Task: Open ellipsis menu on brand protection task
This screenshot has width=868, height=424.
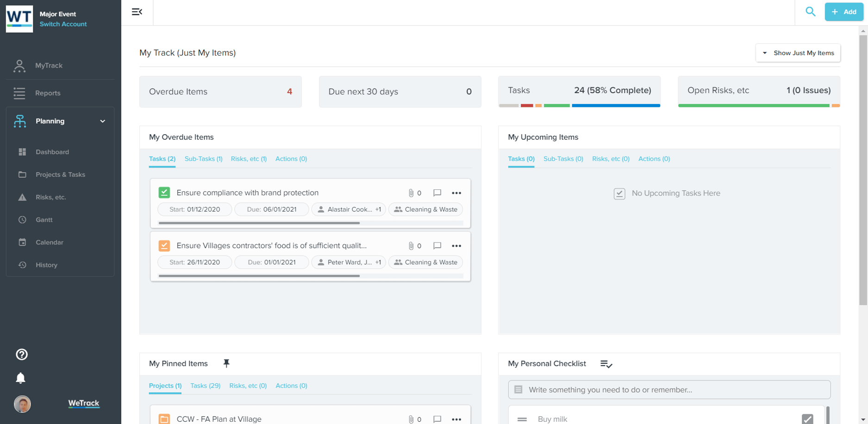Action: click(456, 193)
